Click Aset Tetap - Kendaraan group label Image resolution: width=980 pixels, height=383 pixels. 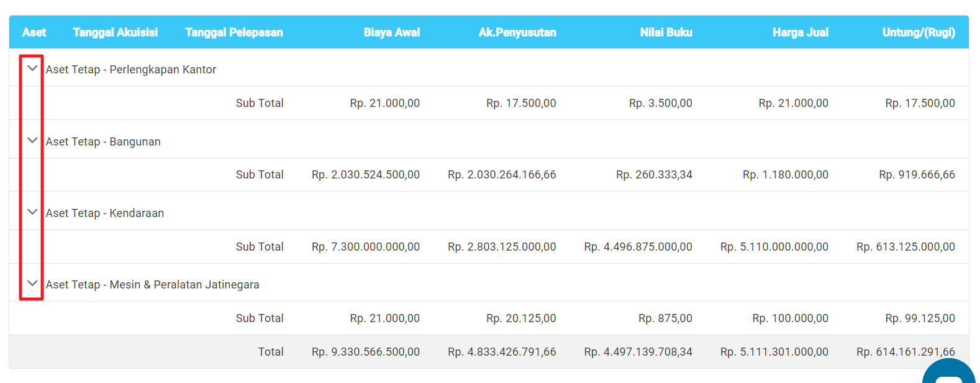(105, 213)
